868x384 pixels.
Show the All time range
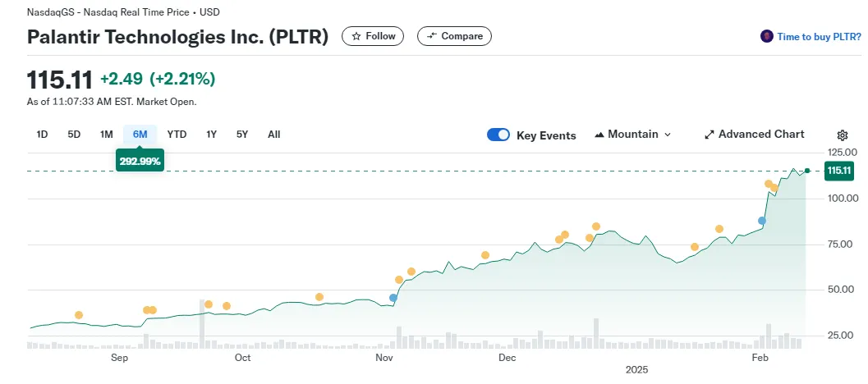274,135
